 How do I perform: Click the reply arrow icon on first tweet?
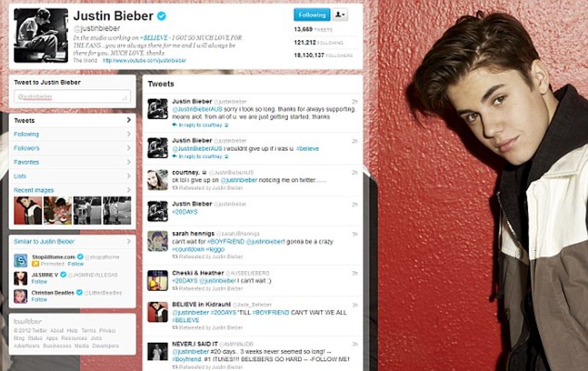(175, 125)
